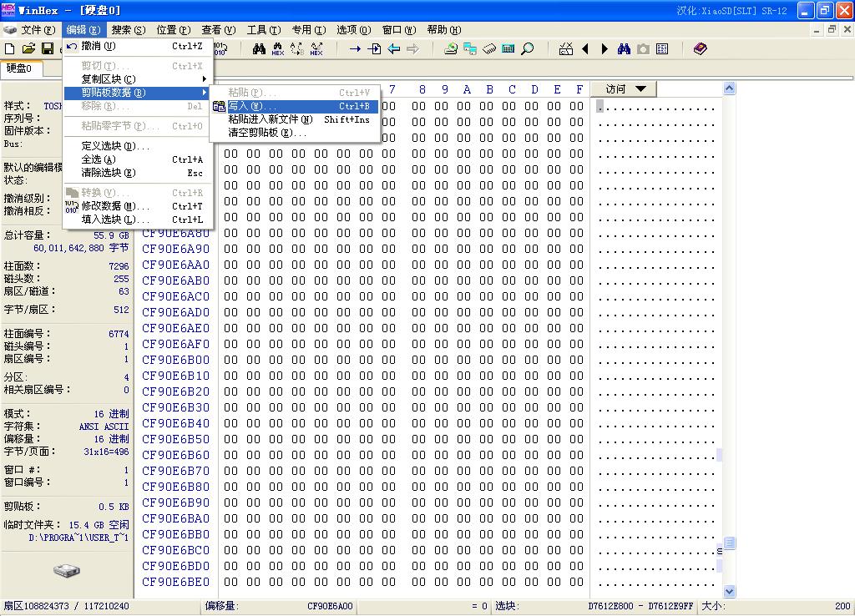
Task: Choose 撤消(U) from the Edit menu
Action: pyautogui.click(x=138, y=47)
